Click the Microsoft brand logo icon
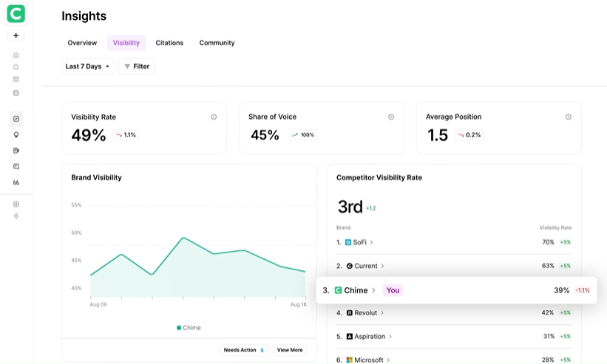The height and width of the screenshot is (364, 607). (x=350, y=360)
